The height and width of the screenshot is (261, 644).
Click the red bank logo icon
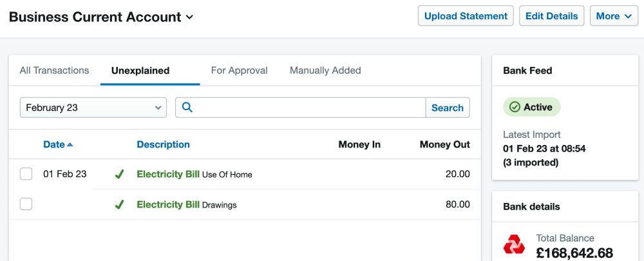514,245
